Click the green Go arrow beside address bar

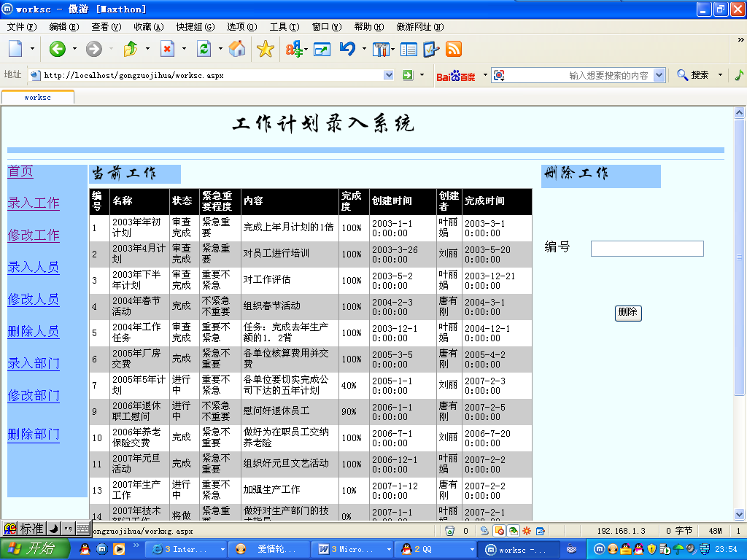coord(408,75)
